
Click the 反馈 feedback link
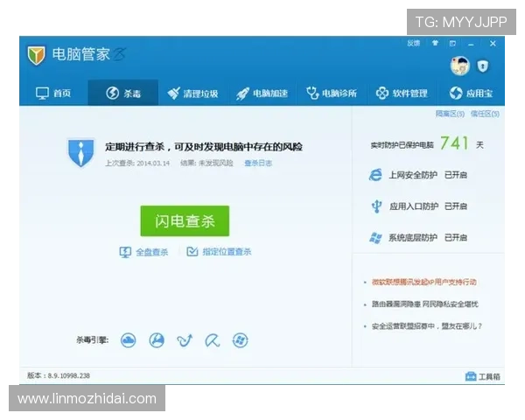coord(414,43)
